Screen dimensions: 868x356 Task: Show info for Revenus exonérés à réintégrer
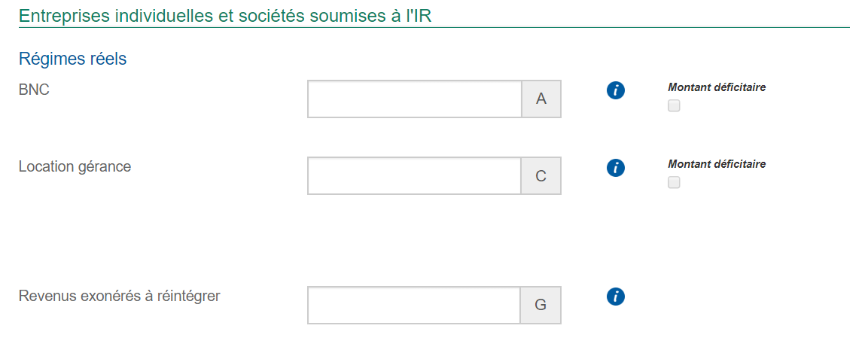pyautogui.click(x=616, y=297)
